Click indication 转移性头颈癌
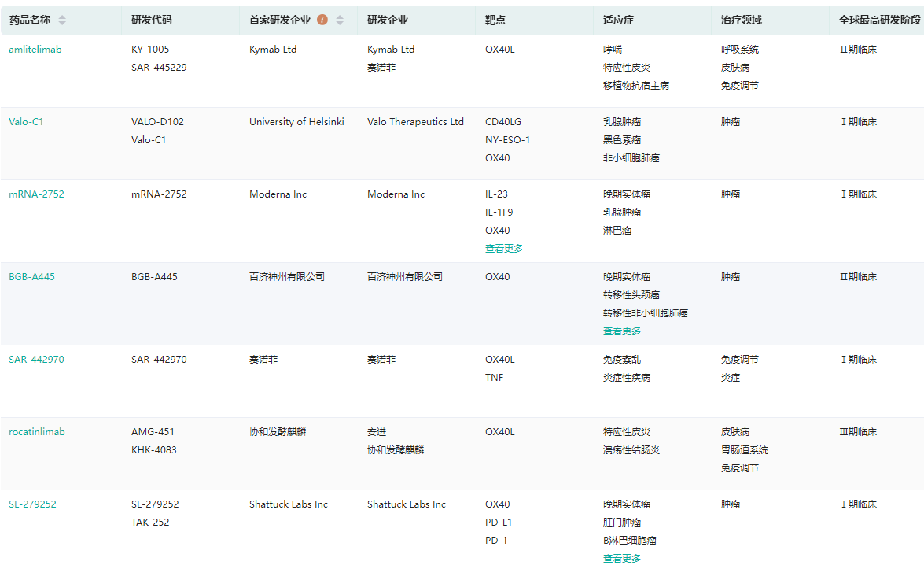Viewport: 924px width, 569px height. pyautogui.click(x=631, y=295)
